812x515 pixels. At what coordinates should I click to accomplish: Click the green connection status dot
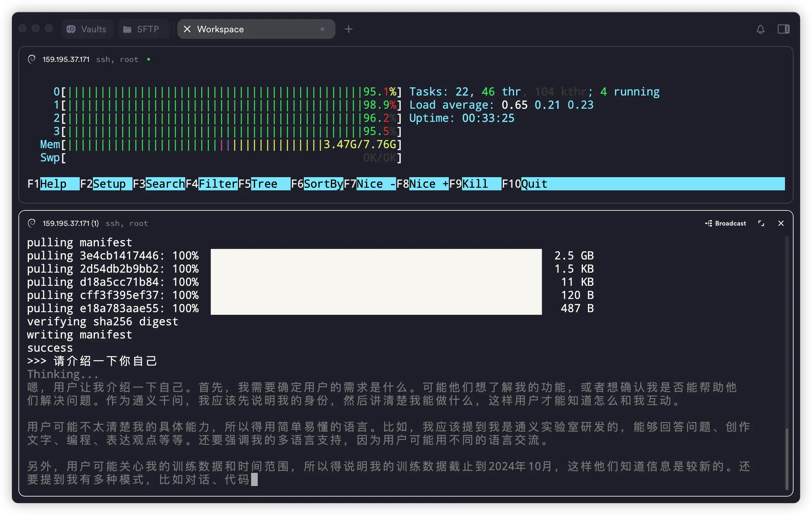point(148,60)
